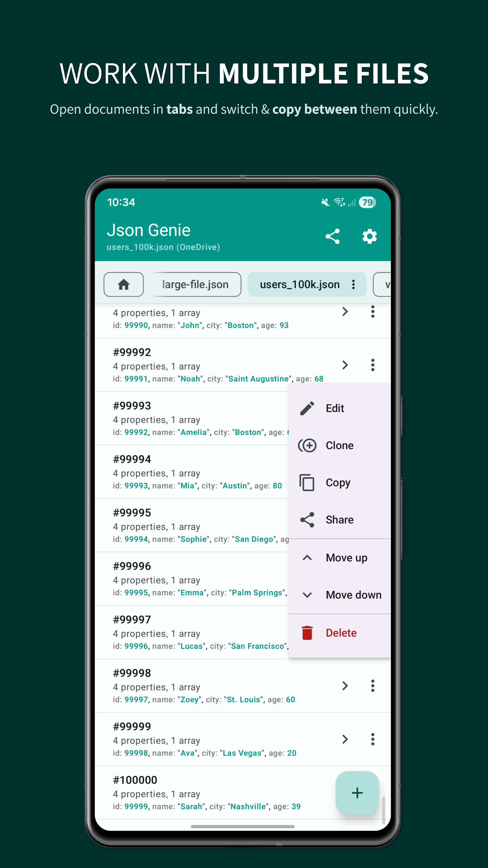The image size is (488, 868).
Task: Tap the vertical scrollbar thumb at list bottom
Action: (383, 810)
